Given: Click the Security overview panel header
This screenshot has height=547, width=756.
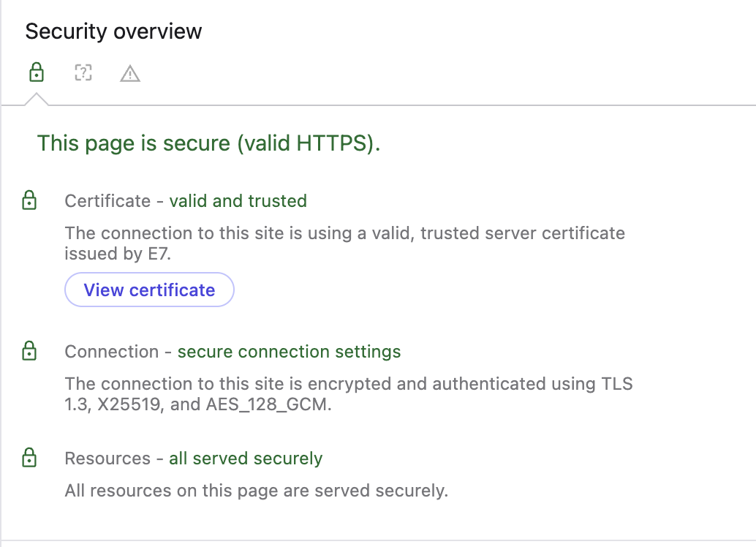Looking at the screenshot, I should click(113, 31).
